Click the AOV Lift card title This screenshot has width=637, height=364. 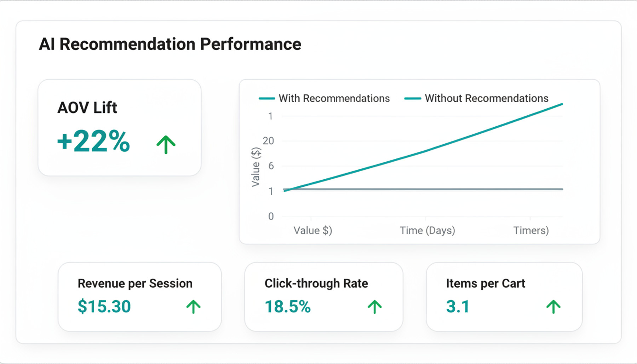click(x=87, y=108)
